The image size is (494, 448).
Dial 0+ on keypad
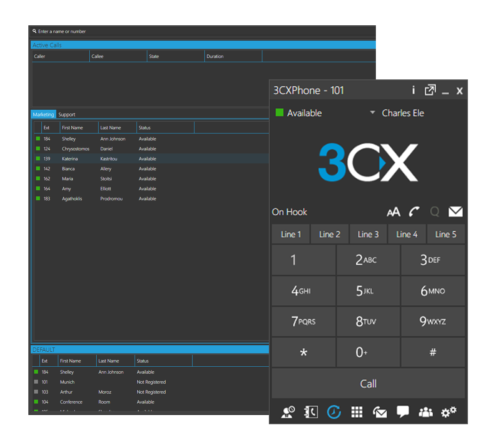tap(368, 352)
